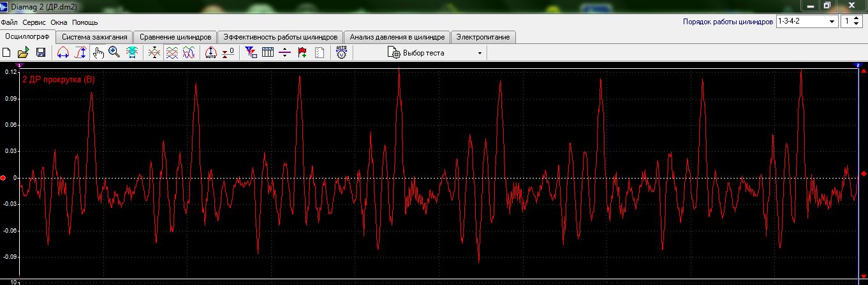
Task: Create a new file with blank page icon
Action: pos(7,53)
